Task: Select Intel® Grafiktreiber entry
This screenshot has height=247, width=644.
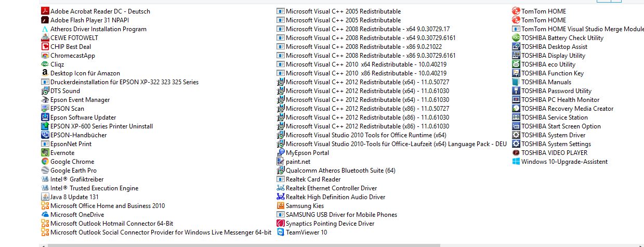Action: (x=73, y=179)
